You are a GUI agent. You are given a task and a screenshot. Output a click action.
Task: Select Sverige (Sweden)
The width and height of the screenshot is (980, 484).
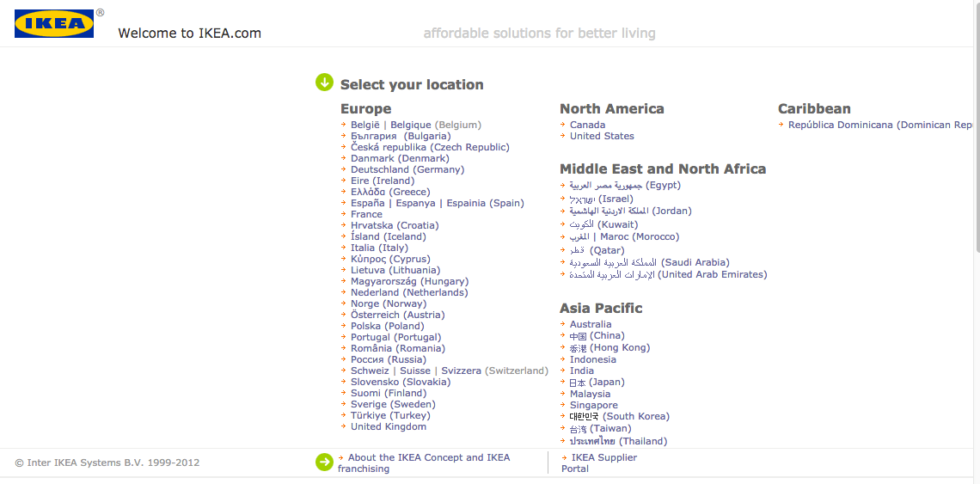(x=393, y=405)
